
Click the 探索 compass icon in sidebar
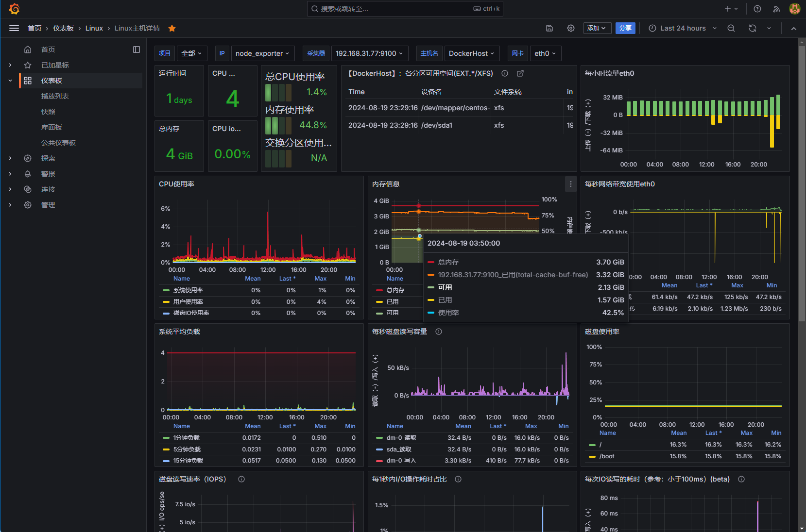coord(28,158)
